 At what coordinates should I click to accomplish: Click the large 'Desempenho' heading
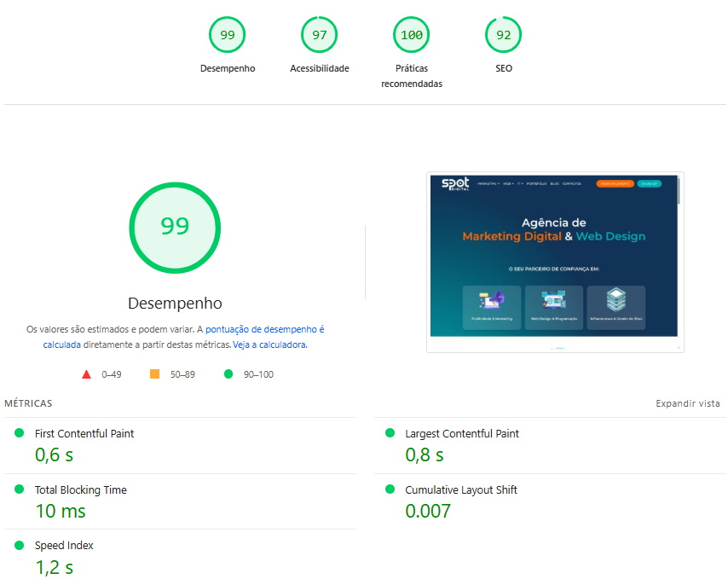(175, 304)
